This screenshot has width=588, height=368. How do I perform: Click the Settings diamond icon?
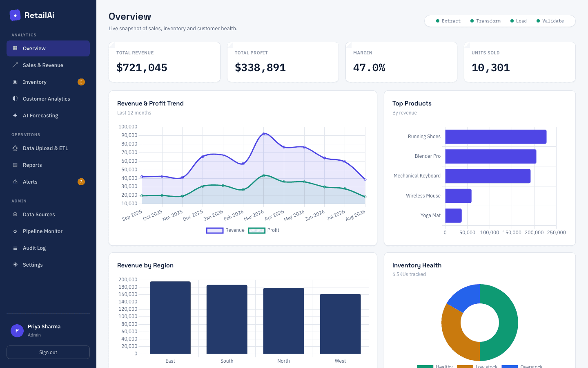(x=15, y=265)
